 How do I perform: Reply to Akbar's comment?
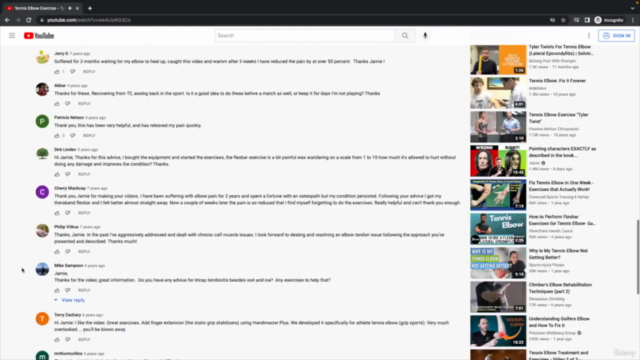[x=84, y=104]
